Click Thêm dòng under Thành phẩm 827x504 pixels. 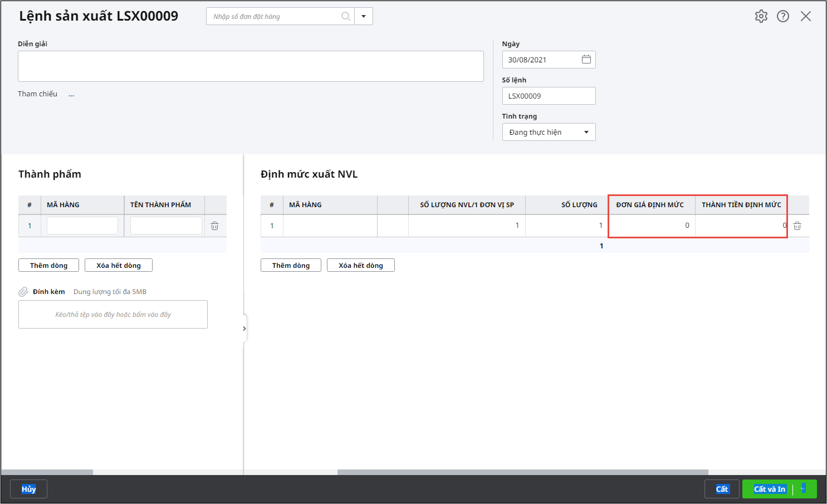click(48, 266)
